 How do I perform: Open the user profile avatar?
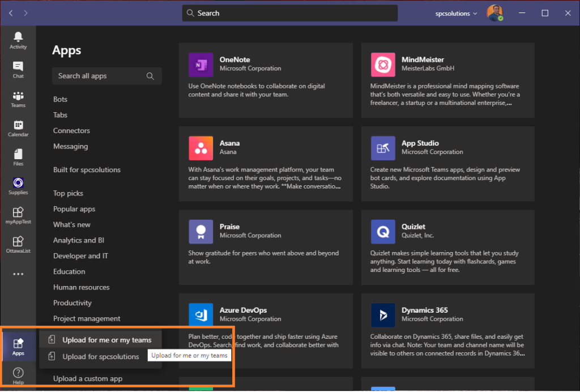[x=494, y=13]
